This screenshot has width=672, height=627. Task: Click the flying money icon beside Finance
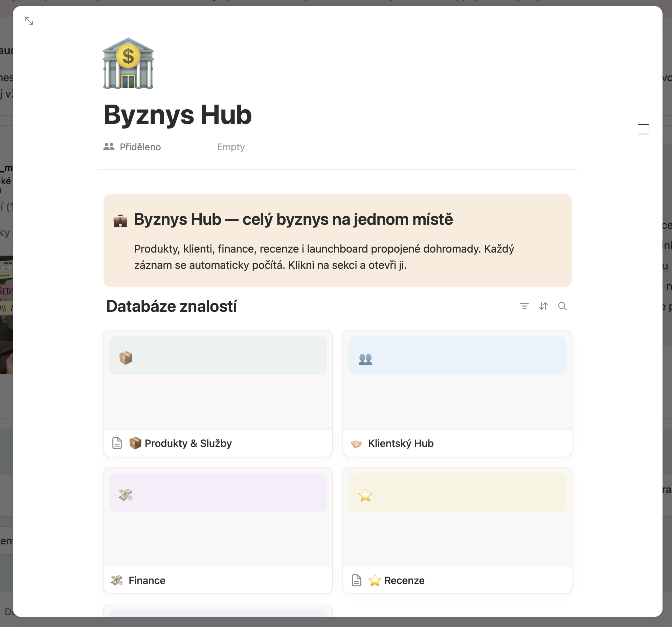(117, 580)
